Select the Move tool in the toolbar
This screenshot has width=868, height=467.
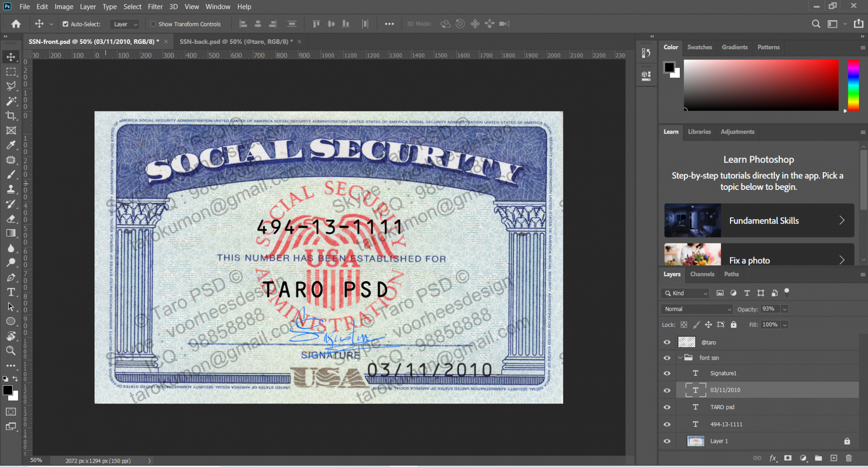(11, 57)
